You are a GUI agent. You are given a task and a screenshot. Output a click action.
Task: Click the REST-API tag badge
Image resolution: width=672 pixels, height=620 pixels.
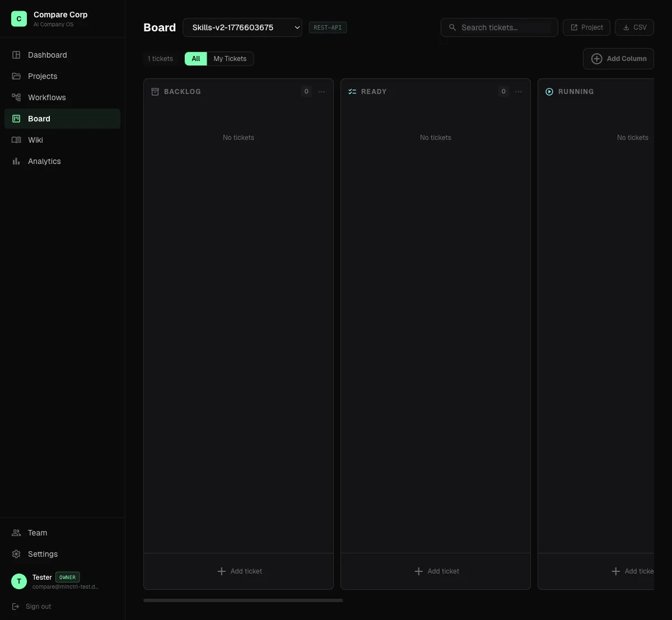[x=328, y=27]
